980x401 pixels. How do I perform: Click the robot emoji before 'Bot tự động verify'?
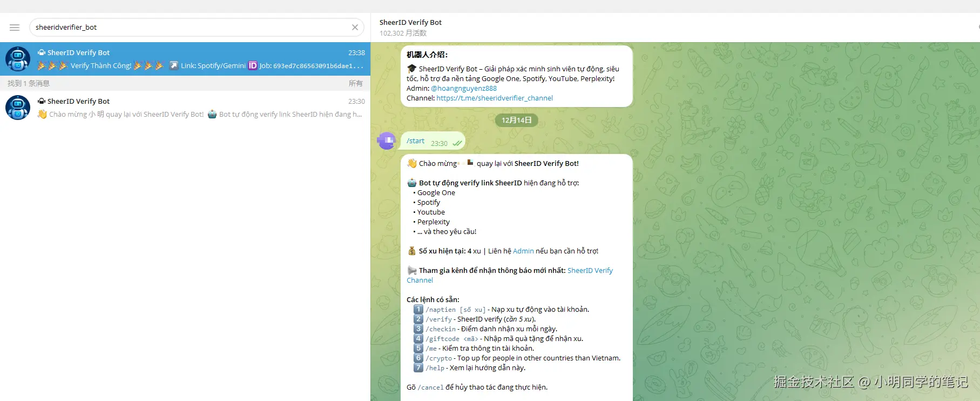[412, 183]
